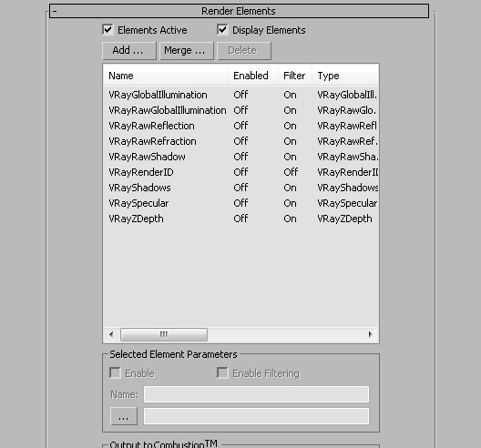Click the horizontal scrollbar thumb
The width and height of the screenshot is (481, 448).
164,334
